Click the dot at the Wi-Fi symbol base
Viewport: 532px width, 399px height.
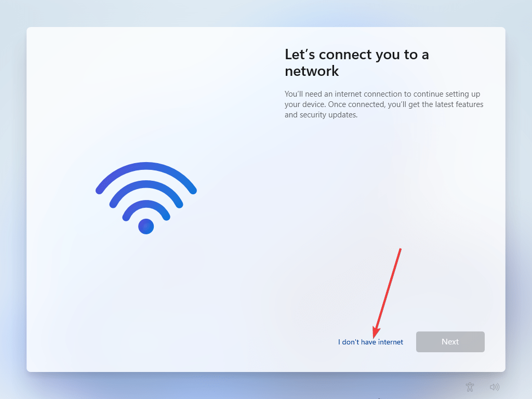coord(146,227)
